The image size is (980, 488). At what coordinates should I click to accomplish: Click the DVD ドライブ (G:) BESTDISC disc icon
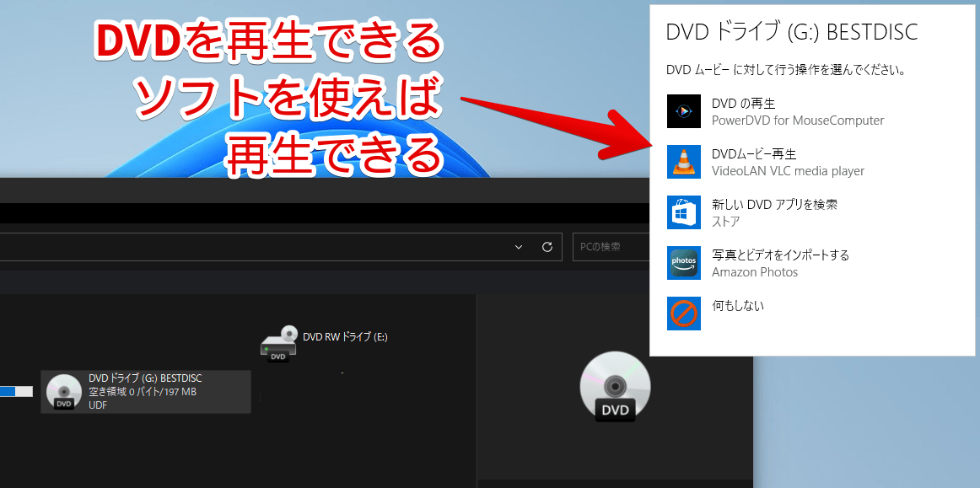tap(64, 392)
